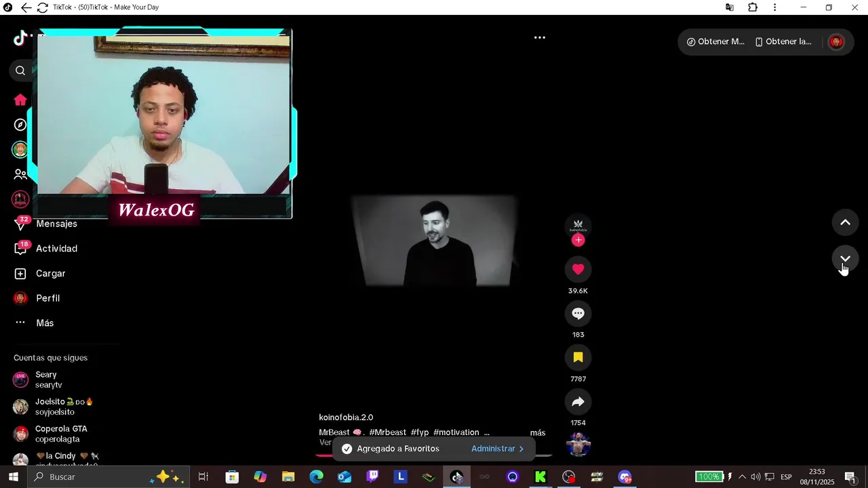This screenshot has width=868, height=488.
Task: Click Administrar in the favorites toast
Action: tap(498, 449)
